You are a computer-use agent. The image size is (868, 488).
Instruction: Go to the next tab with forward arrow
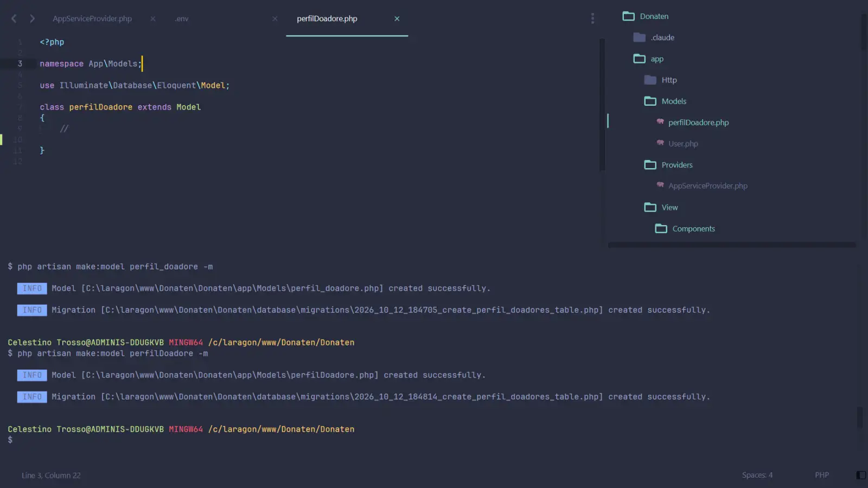32,18
